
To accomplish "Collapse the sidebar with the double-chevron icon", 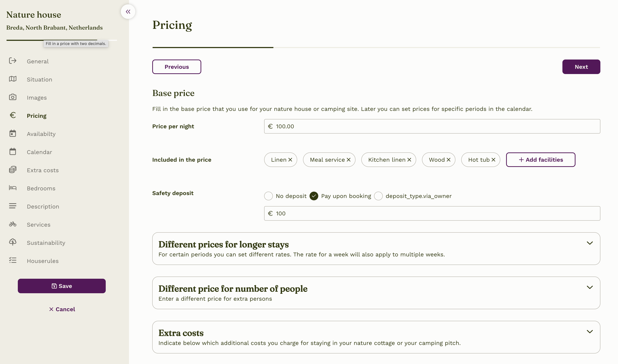I will [x=128, y=12].
